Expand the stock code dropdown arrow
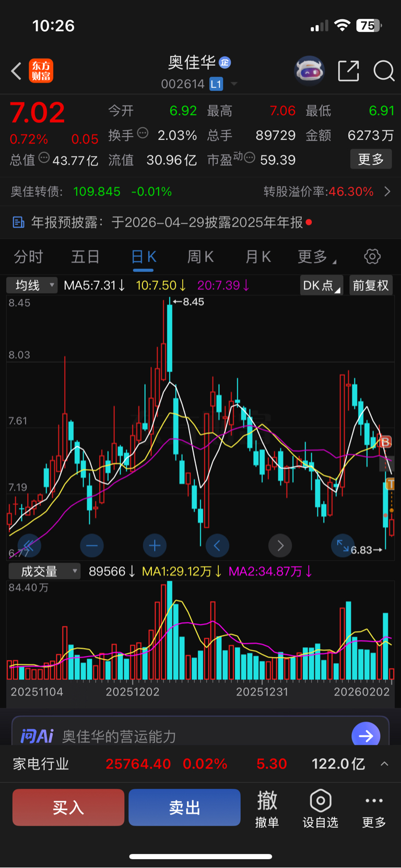The image size is (401, 868). click(x=233, y=84)
